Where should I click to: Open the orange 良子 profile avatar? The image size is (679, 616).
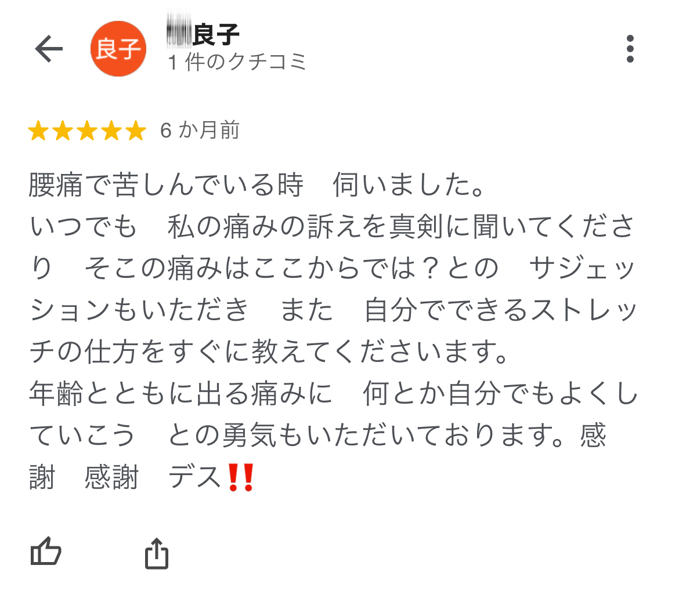pyautogui.click(x=118, y=49)
